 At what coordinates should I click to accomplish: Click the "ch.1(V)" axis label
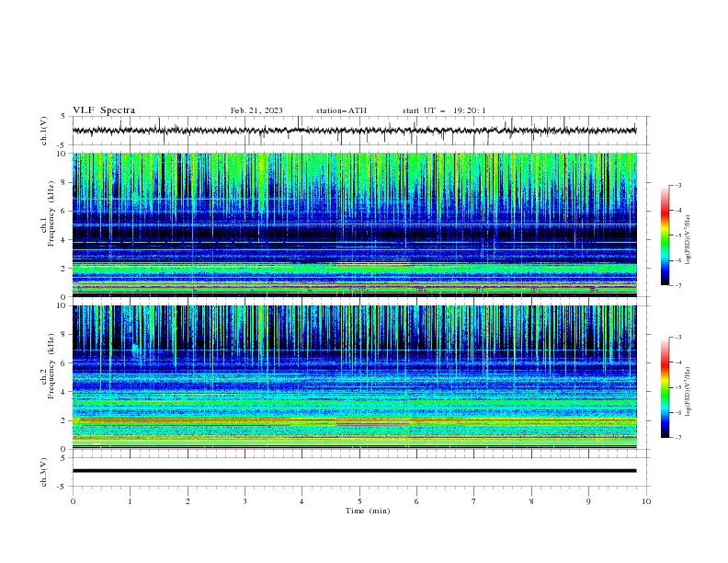44,131
